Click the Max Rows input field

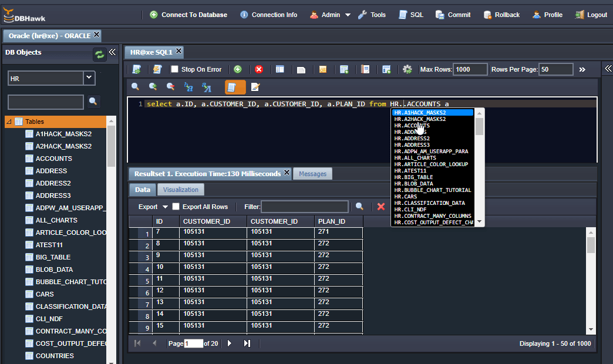click(470, 69)
